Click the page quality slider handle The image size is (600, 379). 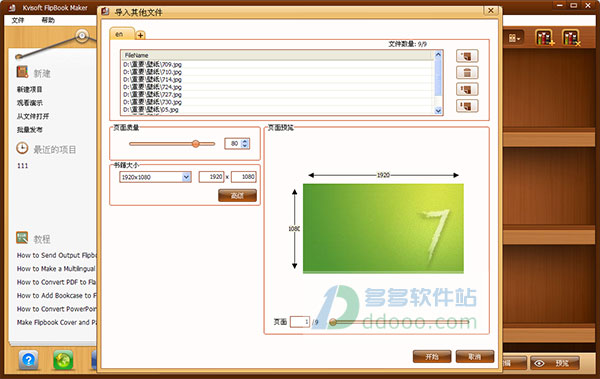pos(196,144)
